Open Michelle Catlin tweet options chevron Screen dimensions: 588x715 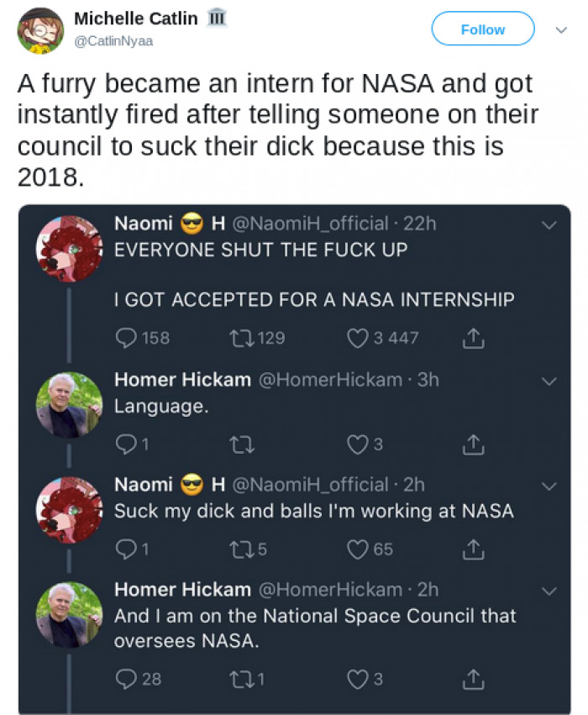561,29
